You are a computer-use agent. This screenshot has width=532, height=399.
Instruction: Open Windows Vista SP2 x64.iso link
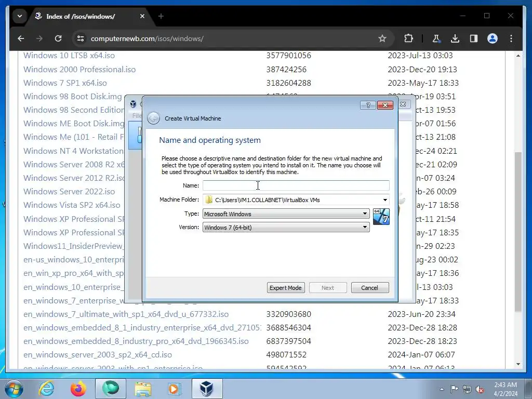(72, 205)
